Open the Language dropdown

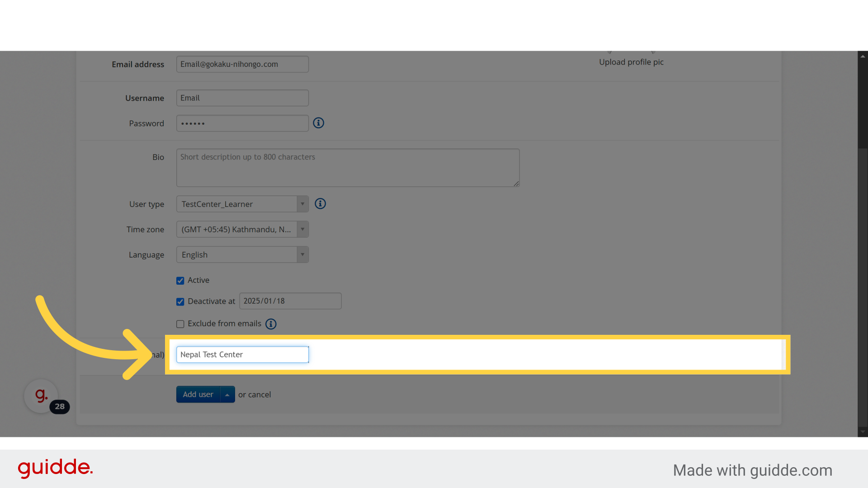[x=242, y=255]
